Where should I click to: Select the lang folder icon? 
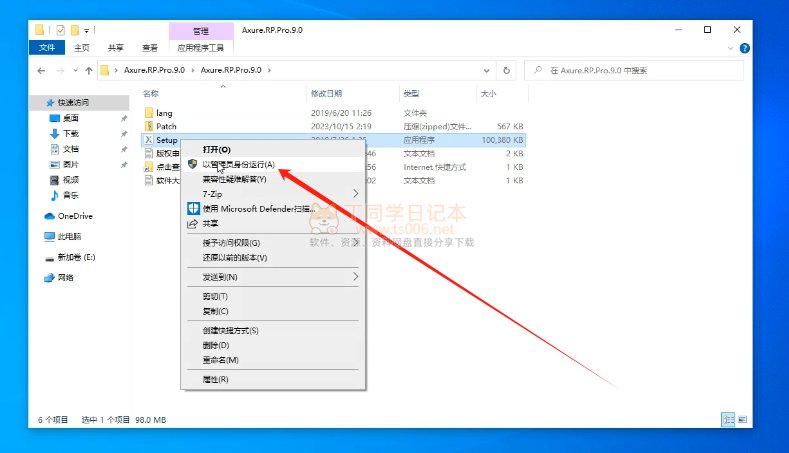tap(149, 113)
